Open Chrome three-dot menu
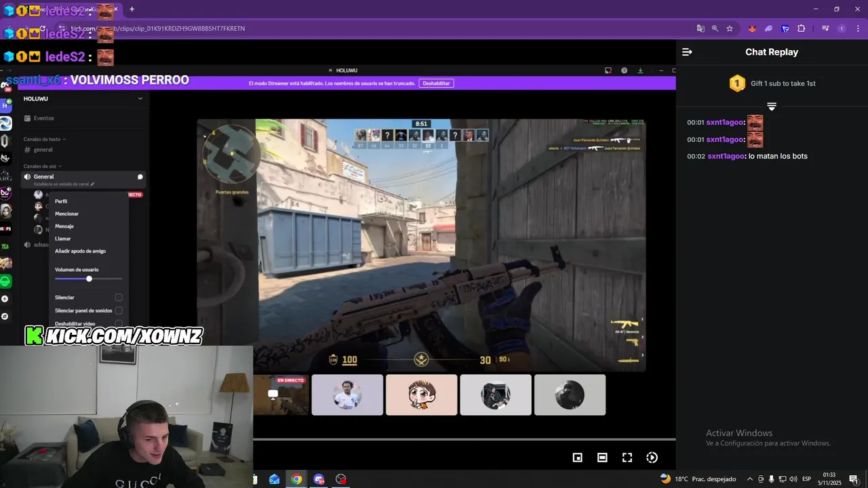 click(856, 28)
